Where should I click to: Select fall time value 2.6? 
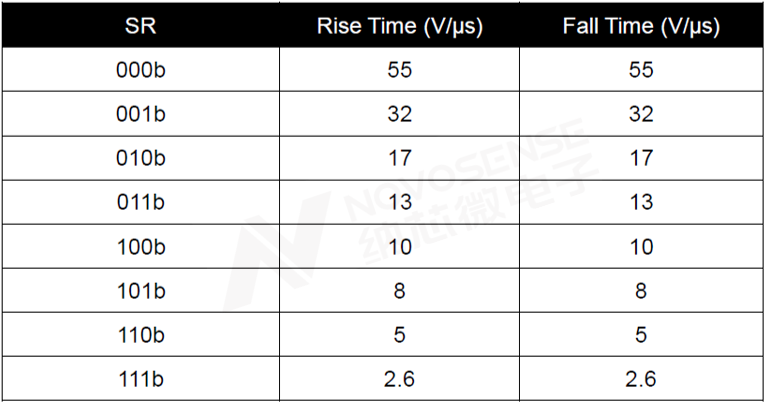click(641, 380)
